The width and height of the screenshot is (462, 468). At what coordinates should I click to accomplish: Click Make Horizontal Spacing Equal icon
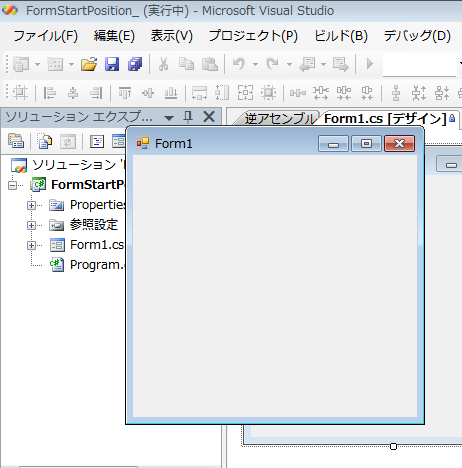[x=298, y=92]
